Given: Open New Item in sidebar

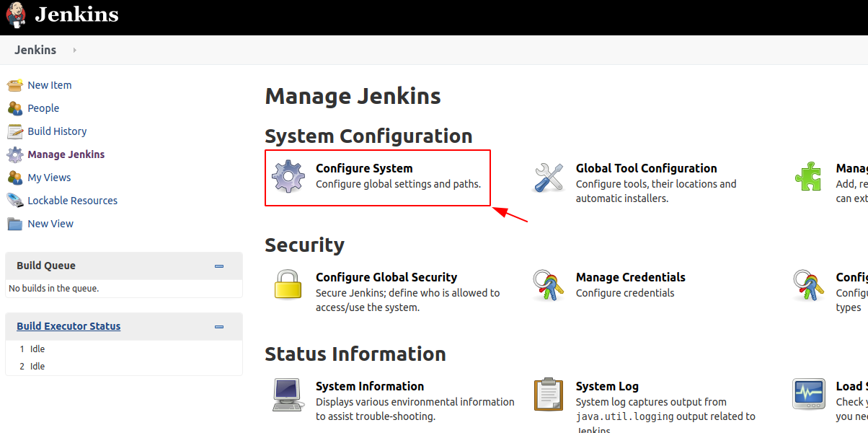Looking at the screenshot, I should 49,85.
